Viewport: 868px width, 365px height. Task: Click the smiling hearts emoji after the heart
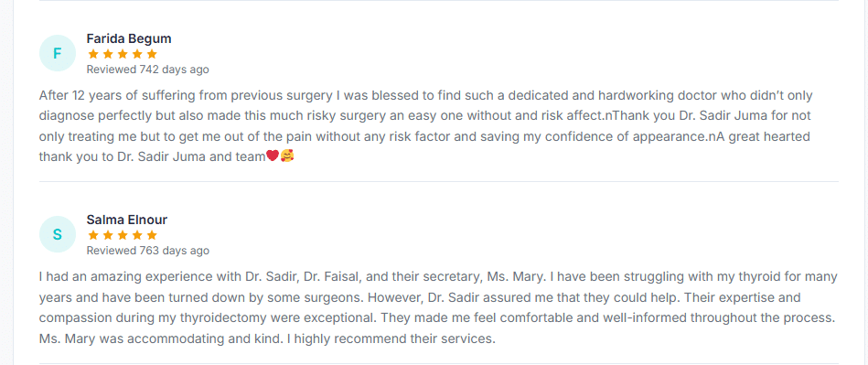click(x=287, y=156)
